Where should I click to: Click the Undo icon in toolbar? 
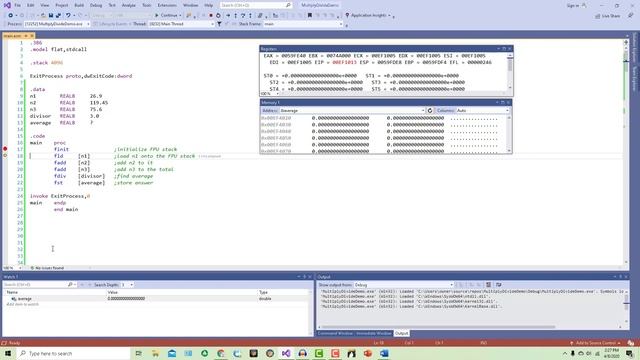coord(68,15)
